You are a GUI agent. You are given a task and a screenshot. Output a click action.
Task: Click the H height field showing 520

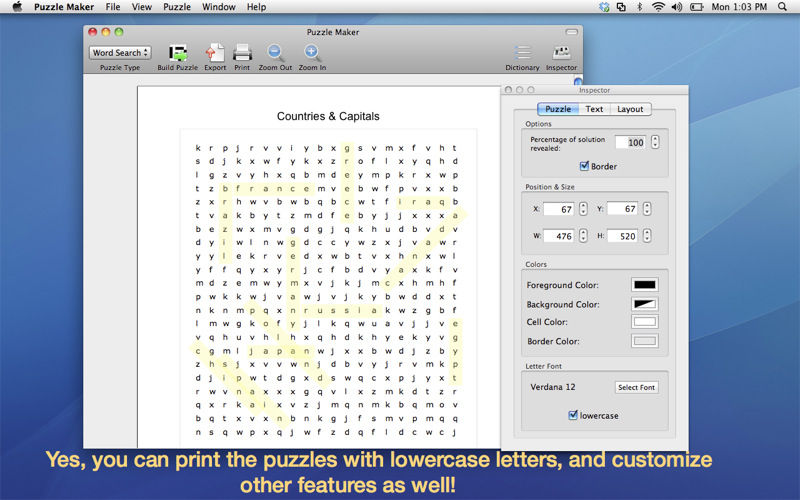622,236
